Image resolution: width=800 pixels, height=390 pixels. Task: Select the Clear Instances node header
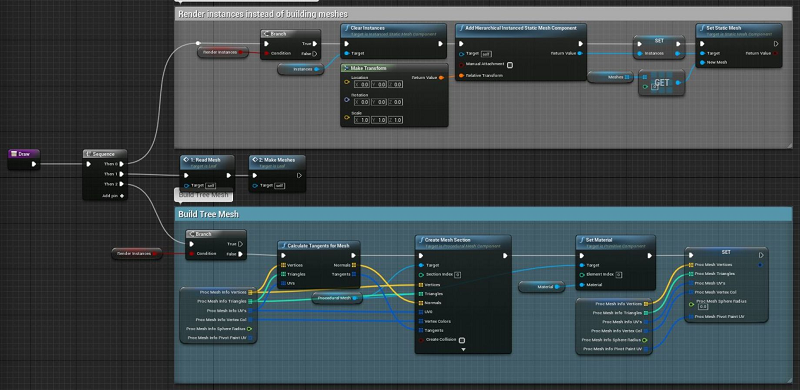click(393, 30)
